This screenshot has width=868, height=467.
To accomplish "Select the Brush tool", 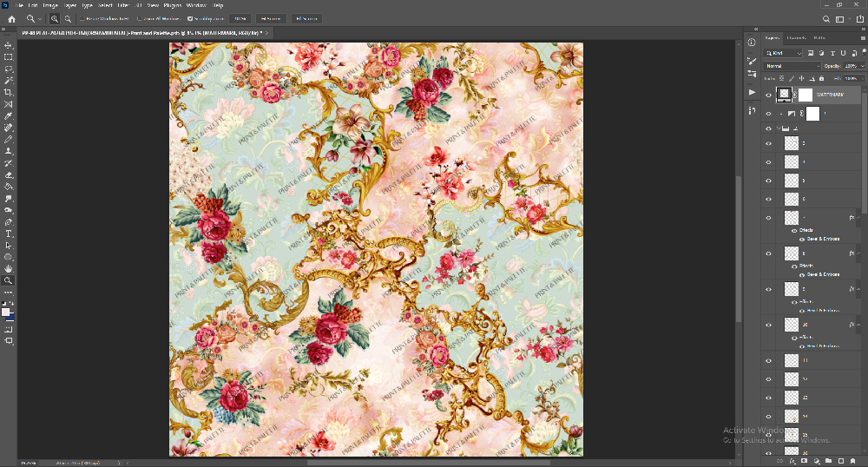I will 9,140.
